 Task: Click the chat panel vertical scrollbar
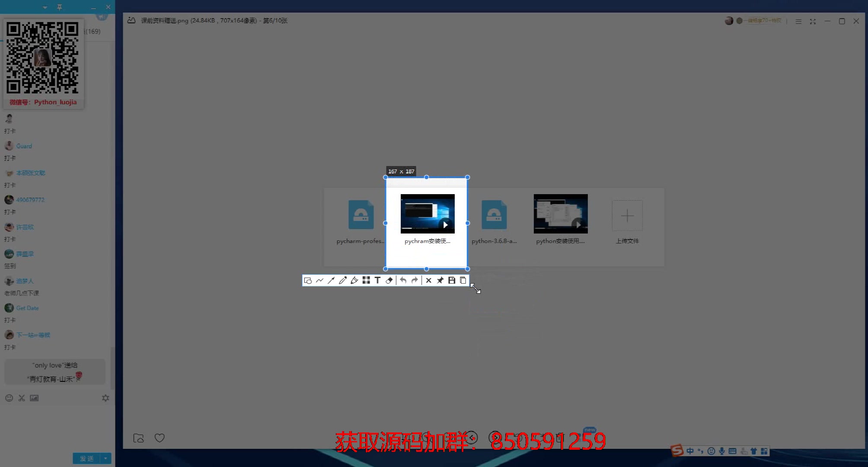coord(112,368)
